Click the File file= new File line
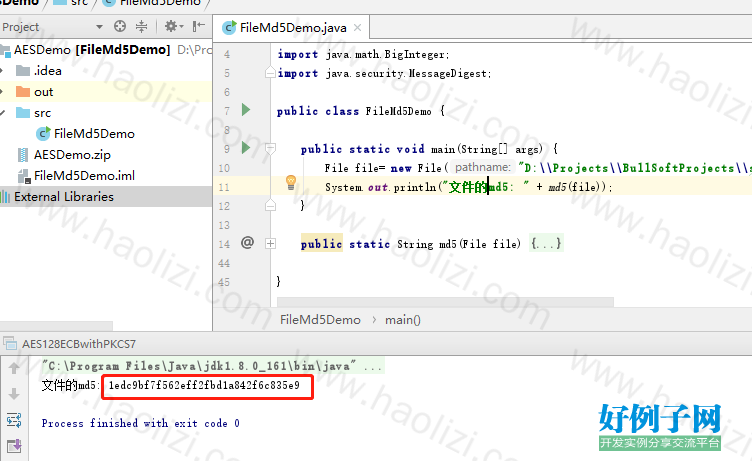 click(538, 168)
